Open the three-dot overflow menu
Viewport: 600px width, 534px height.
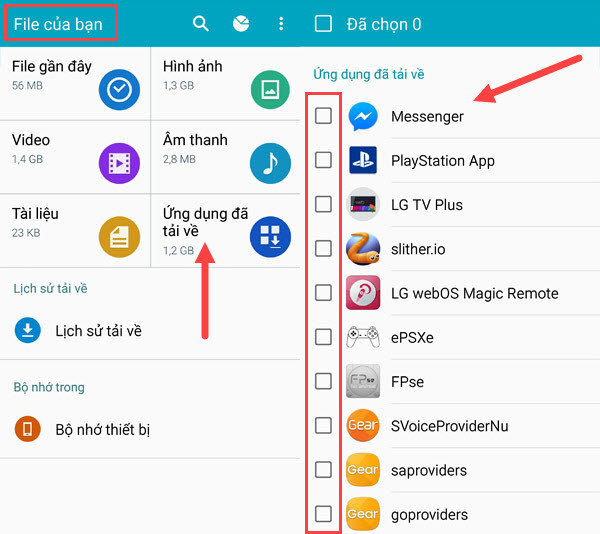point(281,23)
